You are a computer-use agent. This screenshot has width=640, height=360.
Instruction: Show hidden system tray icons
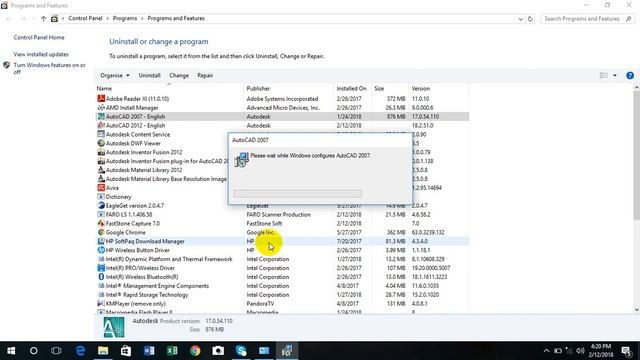point(546,351)
